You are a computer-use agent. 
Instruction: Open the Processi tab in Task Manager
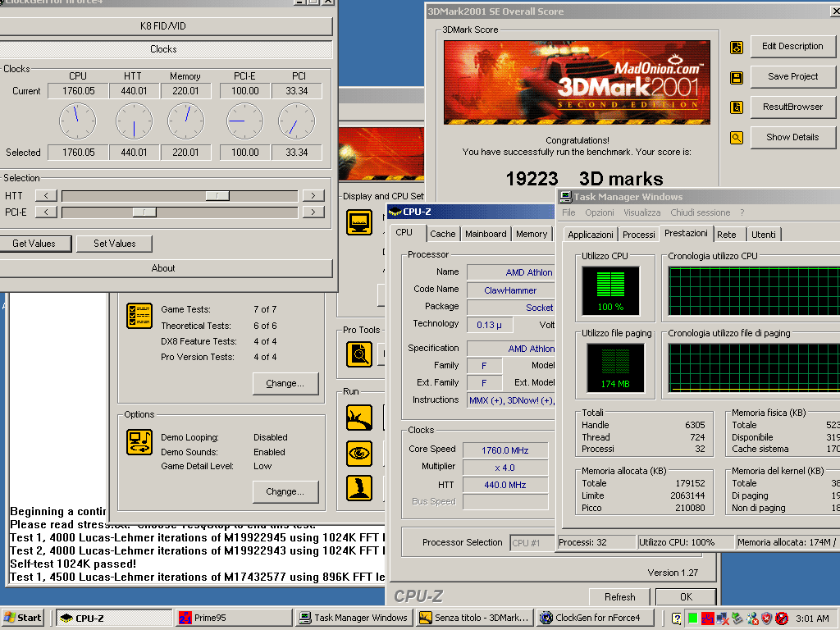pos(638,235)
